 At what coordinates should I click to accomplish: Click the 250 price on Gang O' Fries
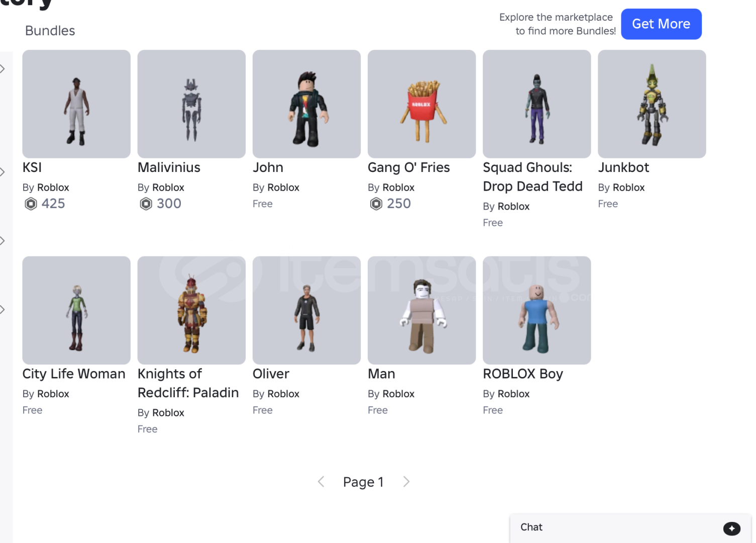point(399,204)
